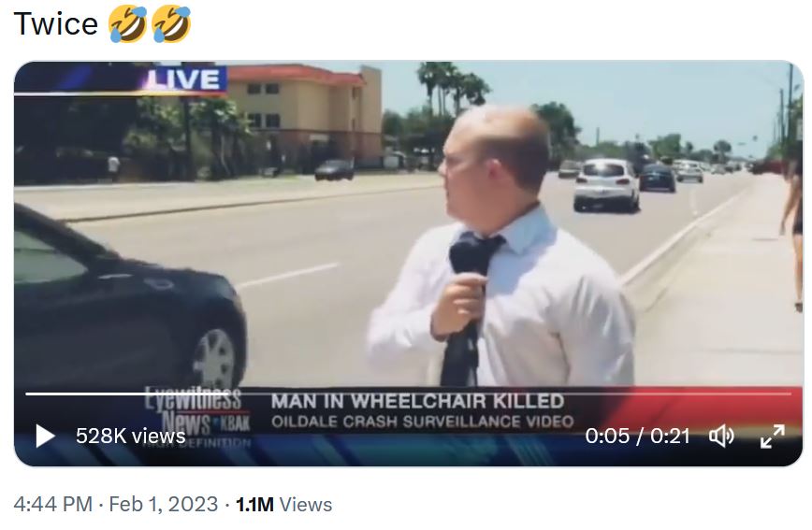Mute the video using the speaker icon
The height and width of the screenshot is (530, 812).
point(721,436)
